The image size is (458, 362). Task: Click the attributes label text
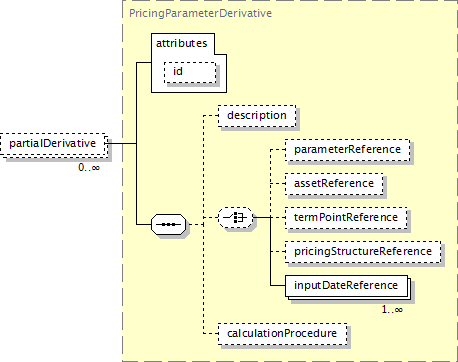pos(182,43)
